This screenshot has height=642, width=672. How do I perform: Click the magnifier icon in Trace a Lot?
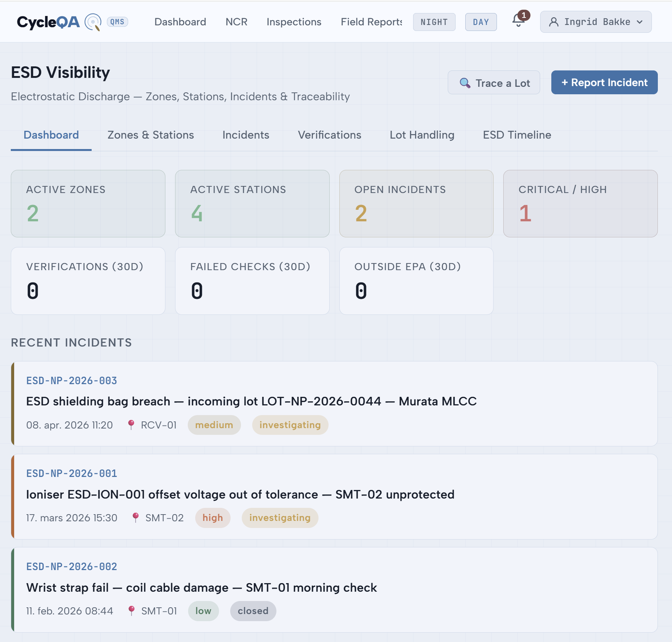tap(465, 83)
